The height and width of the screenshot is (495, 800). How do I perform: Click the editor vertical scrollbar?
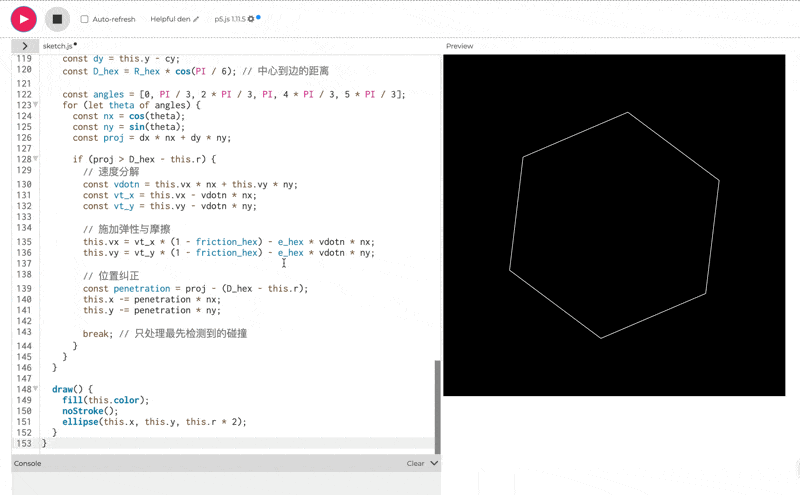click(x=437, y=407)
